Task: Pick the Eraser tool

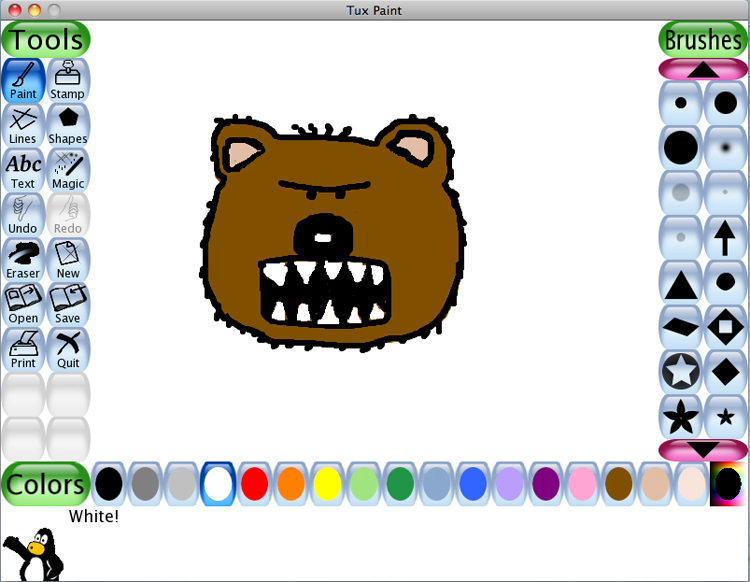Action: pos(23,260)
